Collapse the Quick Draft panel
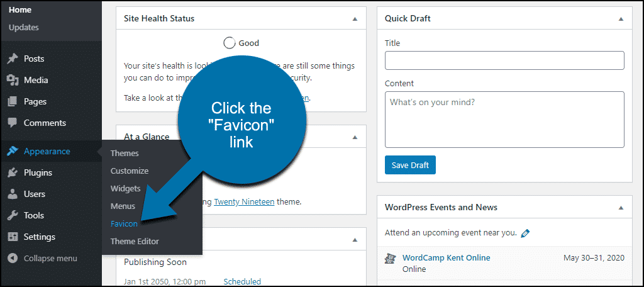 point(621,19)
